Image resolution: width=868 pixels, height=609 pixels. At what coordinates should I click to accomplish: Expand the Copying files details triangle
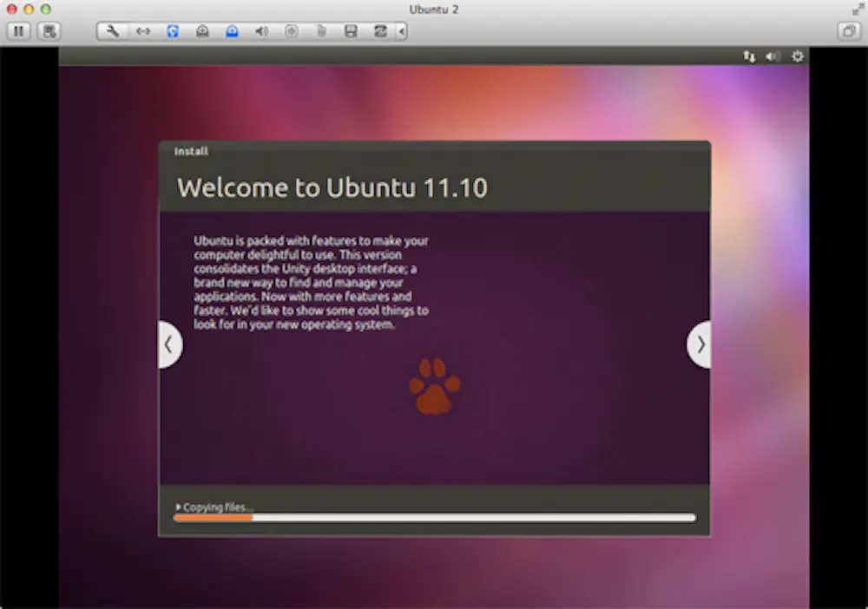[x=180, y=506]
